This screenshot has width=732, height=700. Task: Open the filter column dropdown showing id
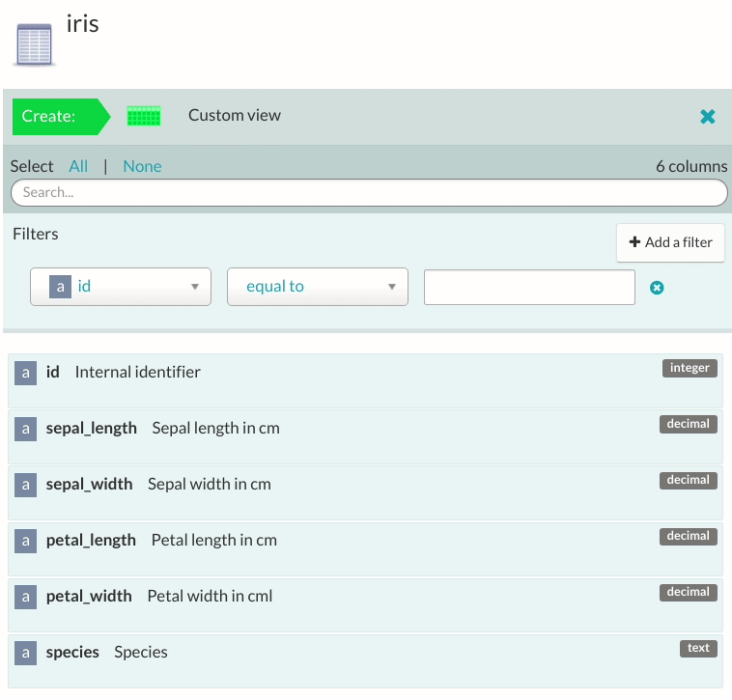[x=121, y=287]
